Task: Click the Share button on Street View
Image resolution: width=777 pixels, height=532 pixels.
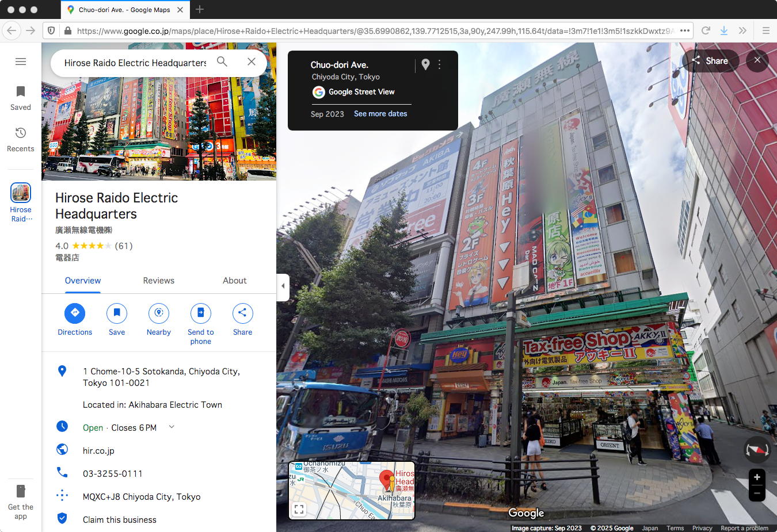Action: click(x=710, y=60)
